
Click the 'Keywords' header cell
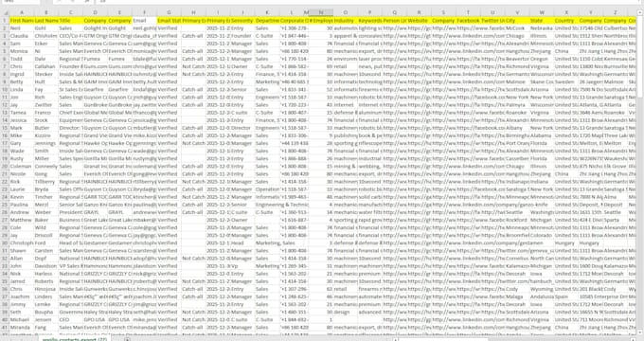point(370,21)
